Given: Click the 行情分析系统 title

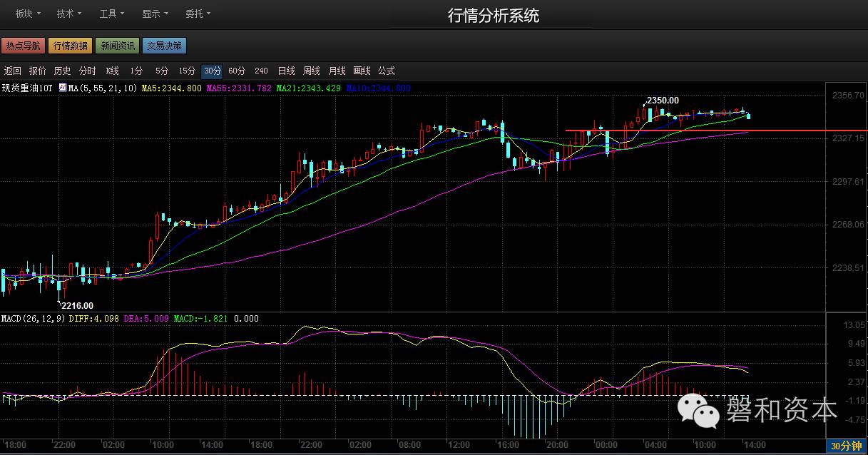Looking at the screenshot, I should [x=494, y=16].
